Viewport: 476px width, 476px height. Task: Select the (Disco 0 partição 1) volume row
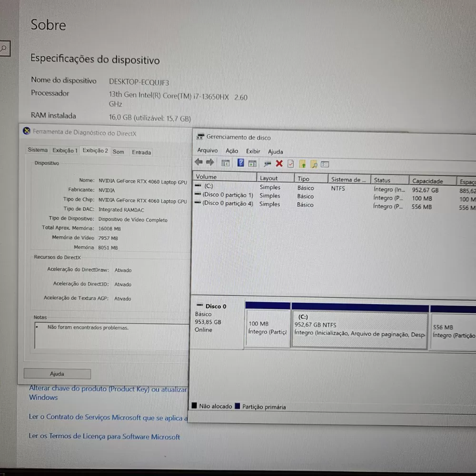tap(228, 195)
